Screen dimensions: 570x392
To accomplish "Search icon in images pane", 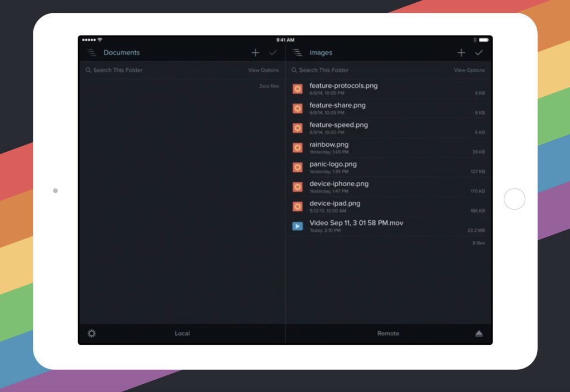I will tap(294, 70).
